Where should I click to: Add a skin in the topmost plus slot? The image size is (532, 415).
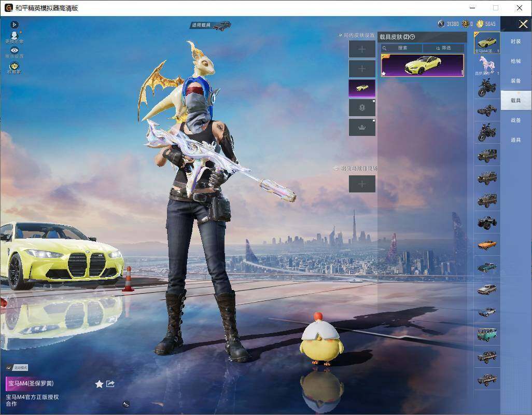point(362,49)
